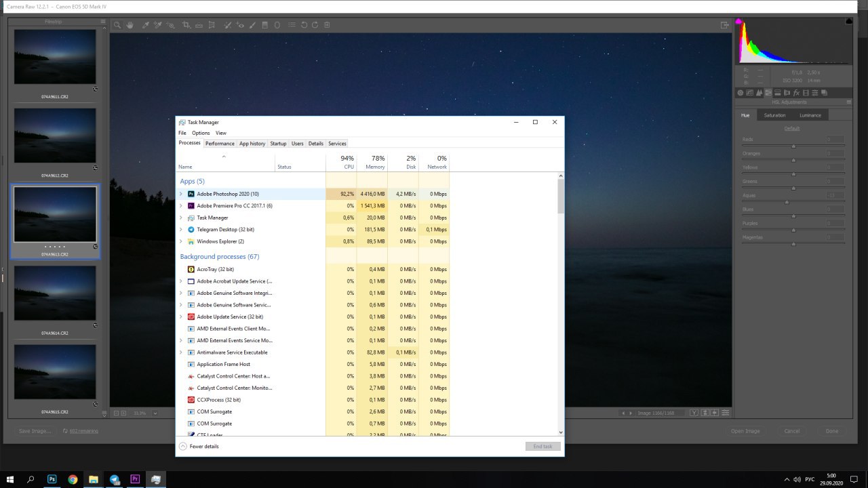
Task: Click the Default link in HSL panel
Action: (x=791, y=128)
